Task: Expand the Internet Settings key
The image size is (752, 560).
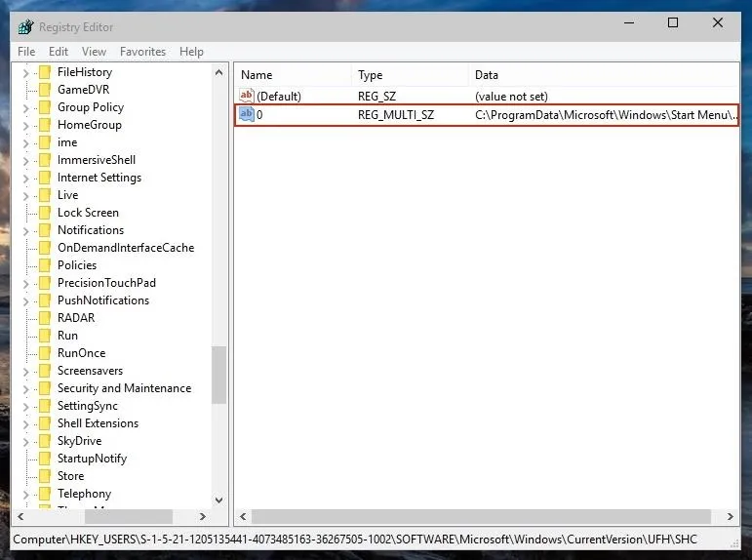Action: tap(26, 179)
